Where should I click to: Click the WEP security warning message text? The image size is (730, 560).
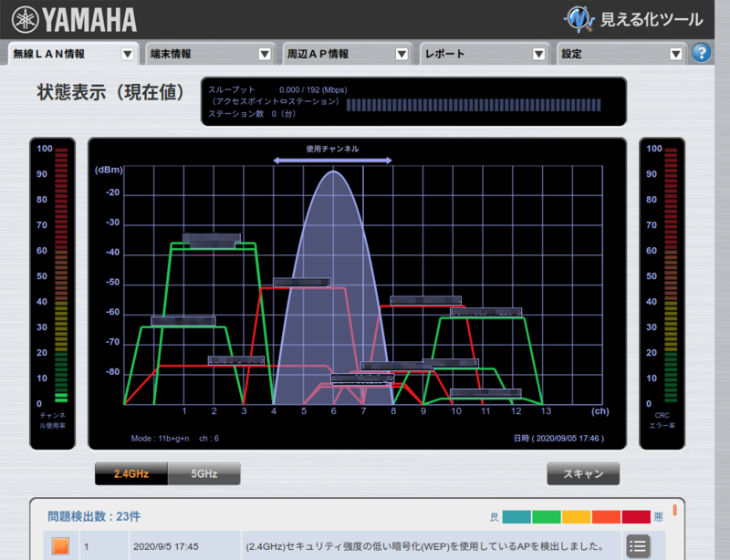424,546
